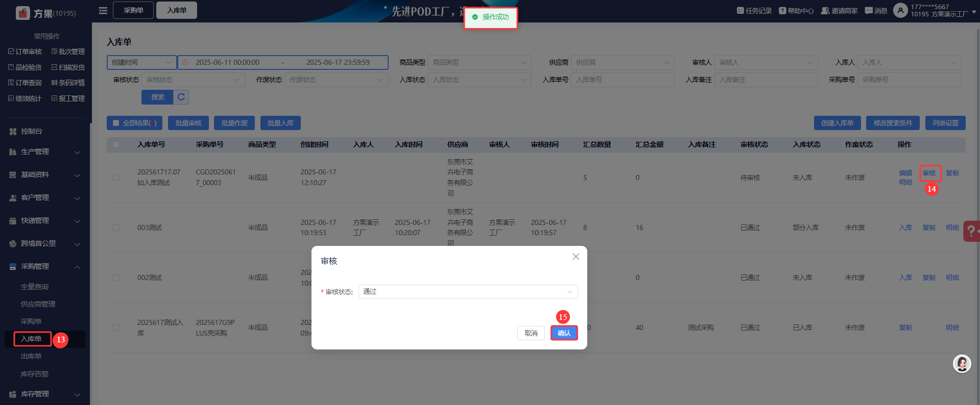Viewport: 980px width, 405px height.
Task: Focus the 采购单号 input field
Action: pos(909,80)
